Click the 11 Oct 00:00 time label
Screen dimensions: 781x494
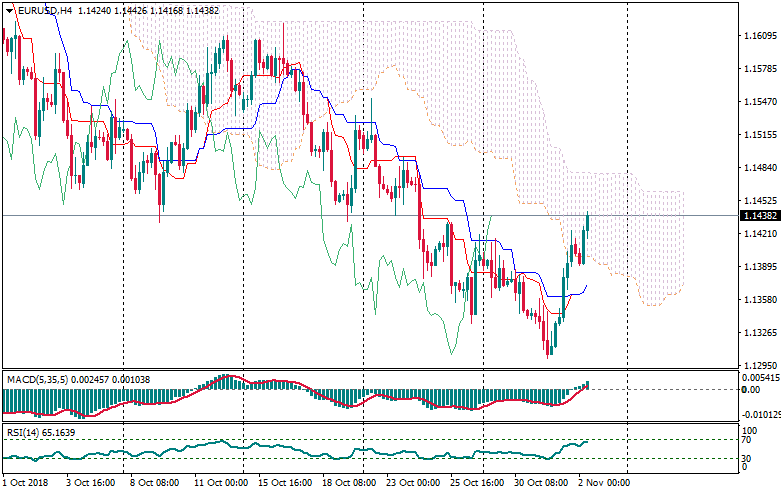click(x=221, y=483)
